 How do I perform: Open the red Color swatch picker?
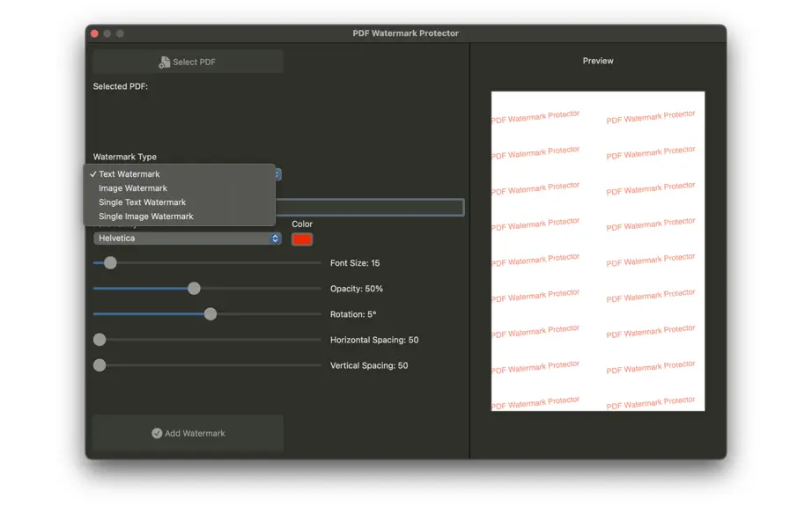click(302, 239)
